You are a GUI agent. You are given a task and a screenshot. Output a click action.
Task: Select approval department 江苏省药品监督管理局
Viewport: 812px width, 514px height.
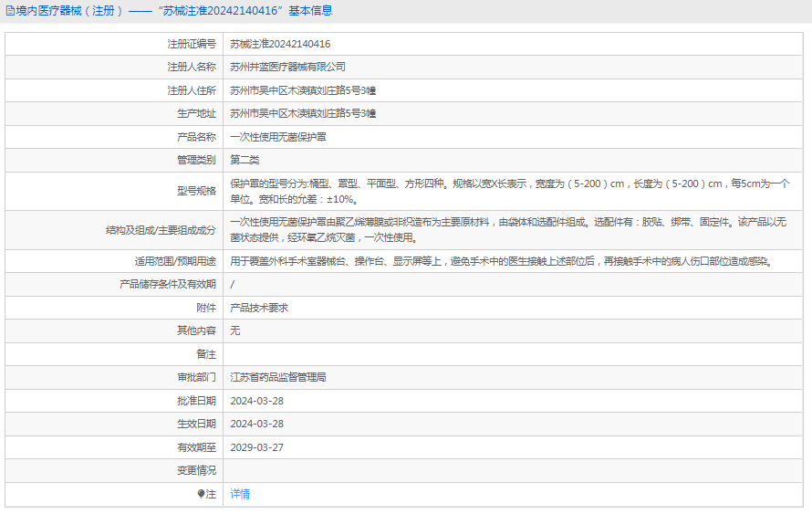[x=278, y=377]
